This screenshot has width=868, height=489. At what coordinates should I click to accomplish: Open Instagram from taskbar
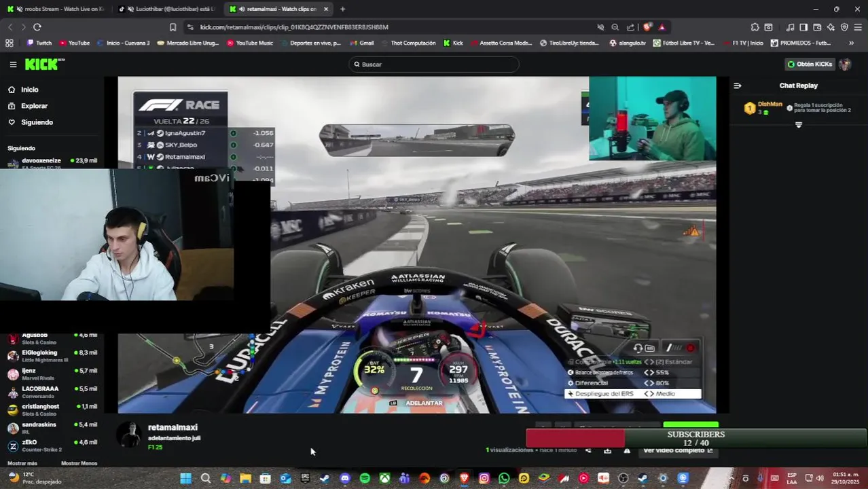tap(484, 478)
